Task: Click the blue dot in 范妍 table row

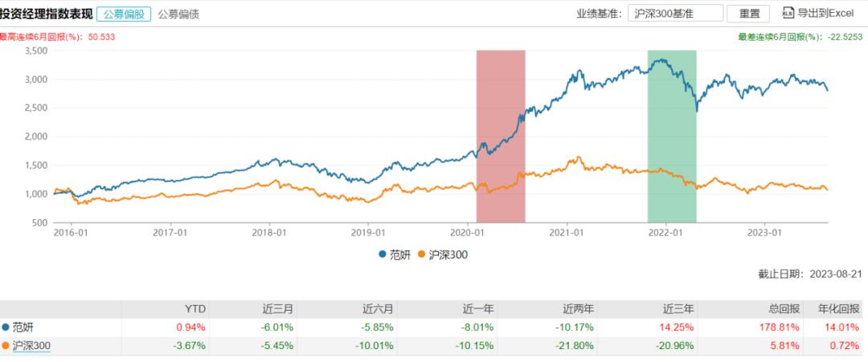Action: coord(6,327)
